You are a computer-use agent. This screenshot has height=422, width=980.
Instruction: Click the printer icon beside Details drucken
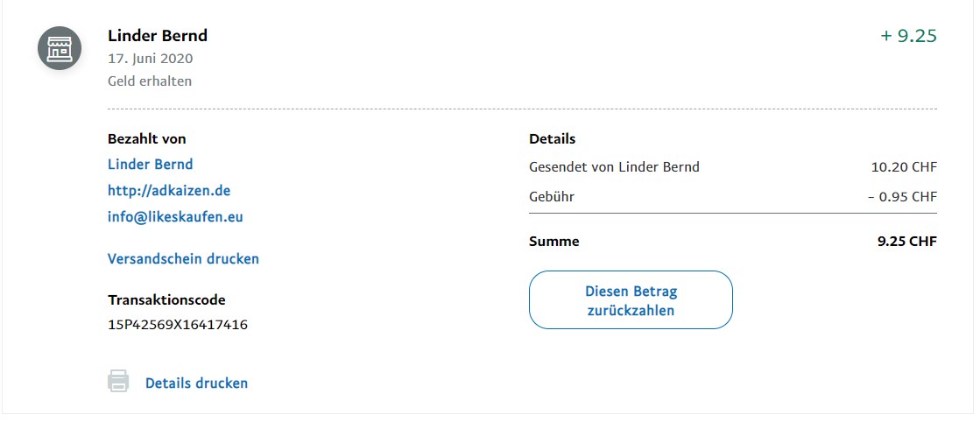tap(118, 382)
